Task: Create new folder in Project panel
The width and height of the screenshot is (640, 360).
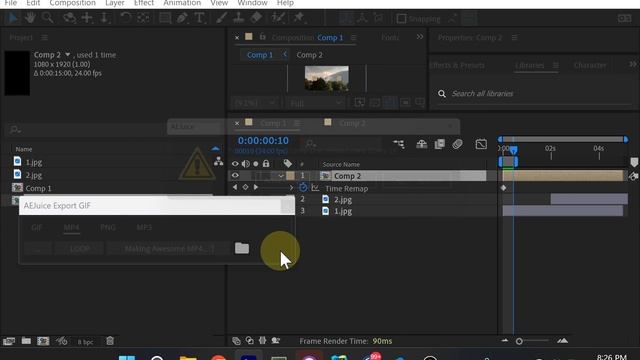Action: pyautogui.click(x=26, y=340)
